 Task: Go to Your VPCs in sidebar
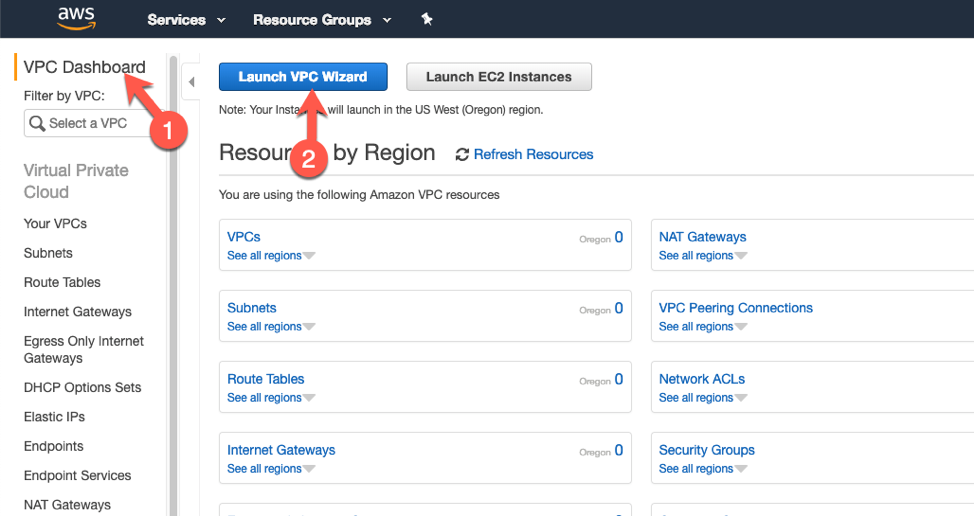55,224
